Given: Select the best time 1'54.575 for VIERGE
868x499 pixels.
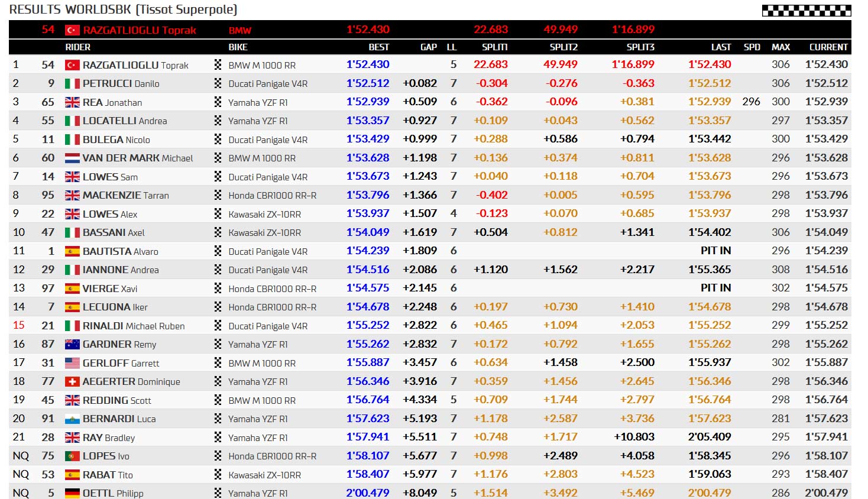Looking at the screenshot, I should click(x=368, y=288).
